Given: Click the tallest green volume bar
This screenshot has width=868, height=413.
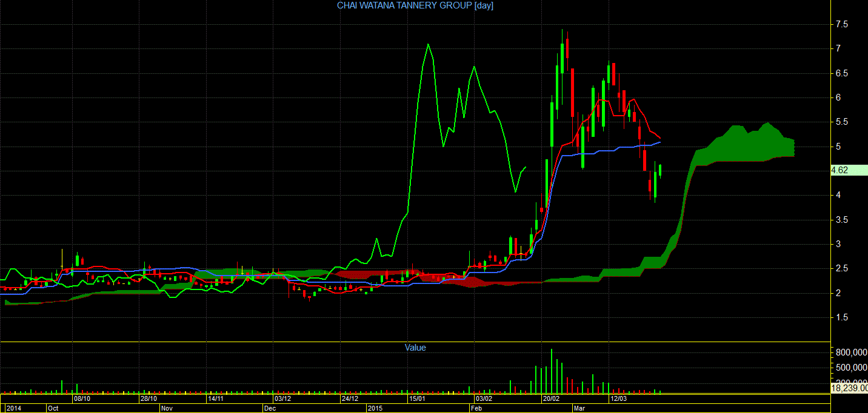Looking at the screenshot, I should click(x=552, y=371).
